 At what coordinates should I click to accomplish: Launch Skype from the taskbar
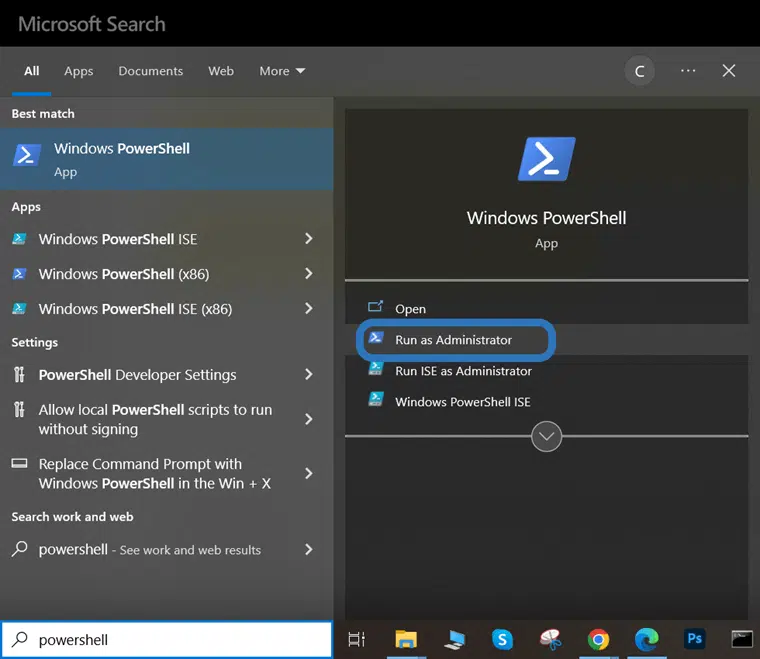(502, 640)
